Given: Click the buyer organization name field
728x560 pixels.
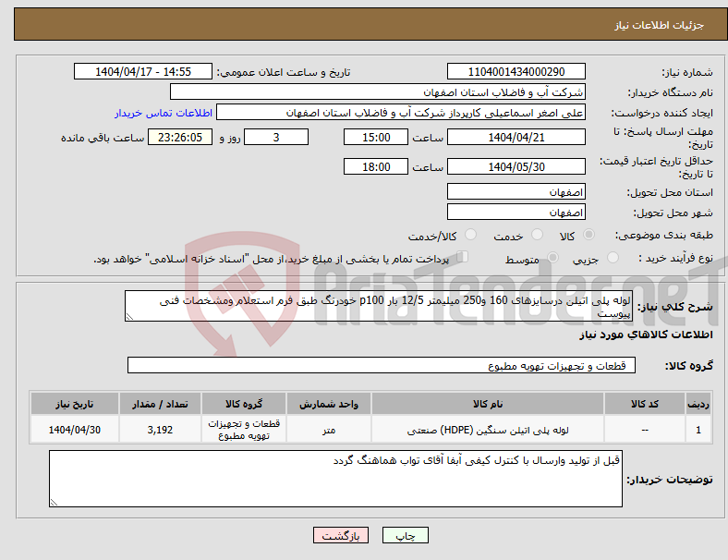Looking at the screenshot, I should pos(378,91).
